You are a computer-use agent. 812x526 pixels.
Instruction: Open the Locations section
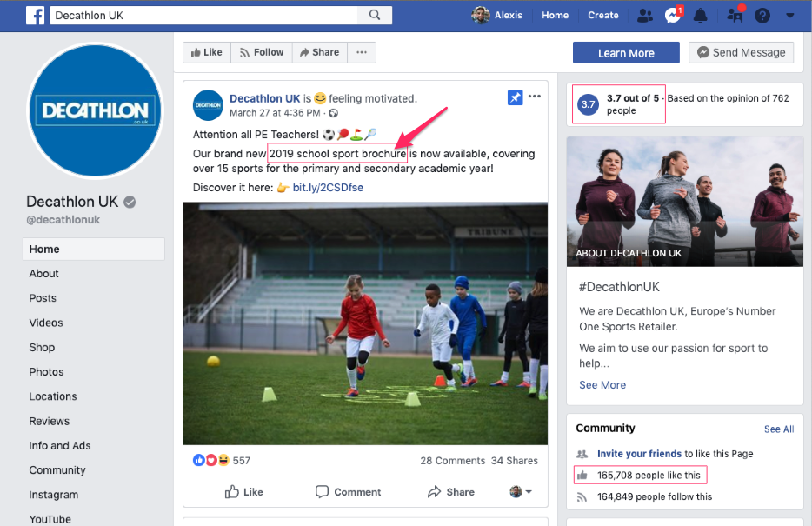pos(53,396)
